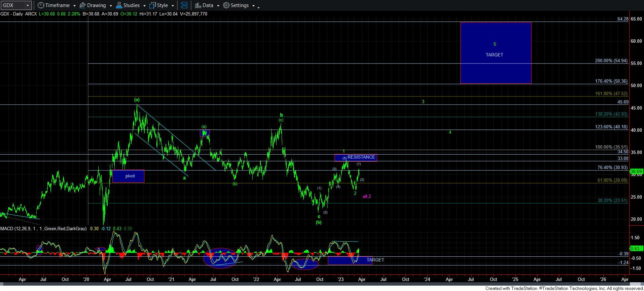Click the '76.40% (30.93)' Fibonacci label

tap(612, 168)
